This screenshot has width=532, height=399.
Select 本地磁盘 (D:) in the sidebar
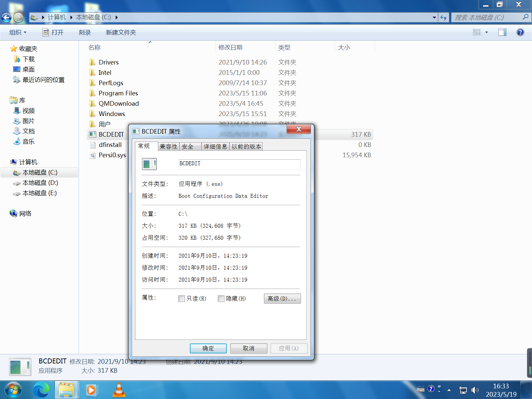coord(40,183)
